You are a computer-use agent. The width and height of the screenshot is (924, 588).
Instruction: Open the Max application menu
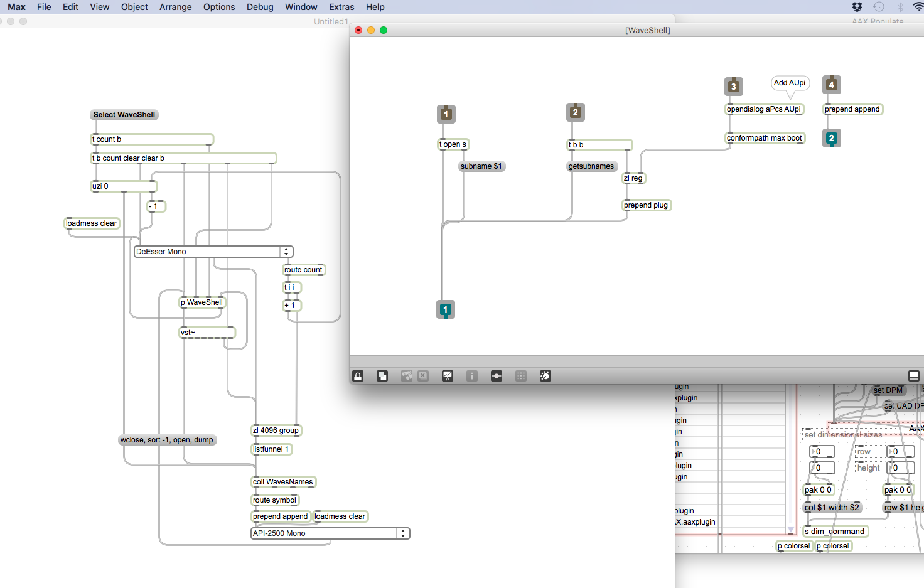click(17, 7)
